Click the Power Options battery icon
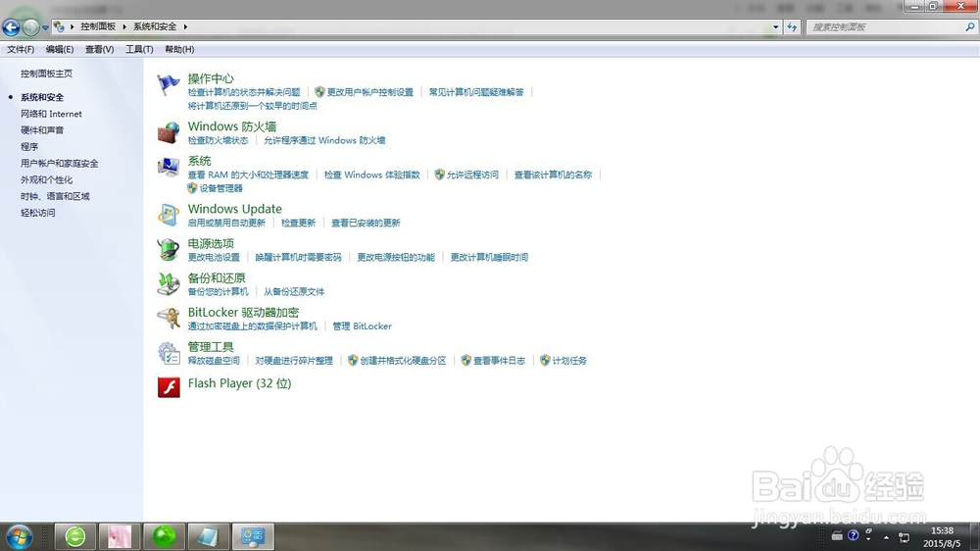This screenshot has height=551, width=980. (x=169, y=249)
